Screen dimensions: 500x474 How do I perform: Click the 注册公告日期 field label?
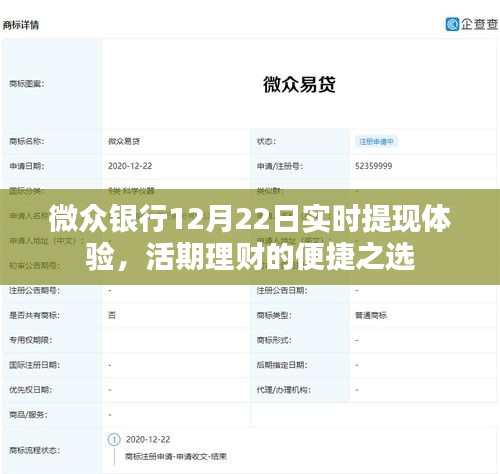(x=282, y=291)
